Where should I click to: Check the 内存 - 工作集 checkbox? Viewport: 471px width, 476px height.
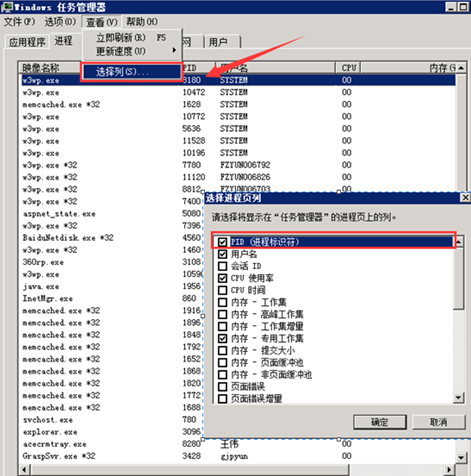point(222,302)
